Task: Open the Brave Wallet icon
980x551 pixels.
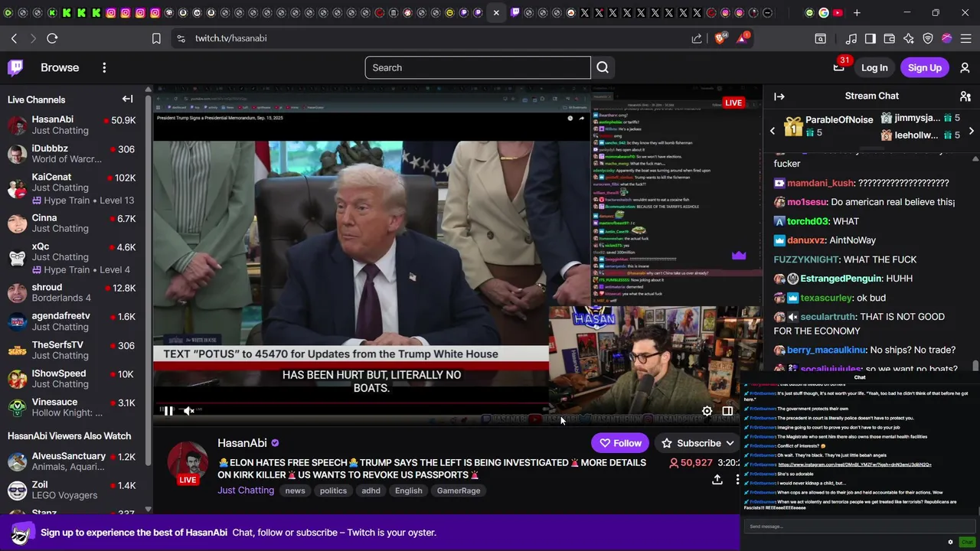Action: [890, 38]
